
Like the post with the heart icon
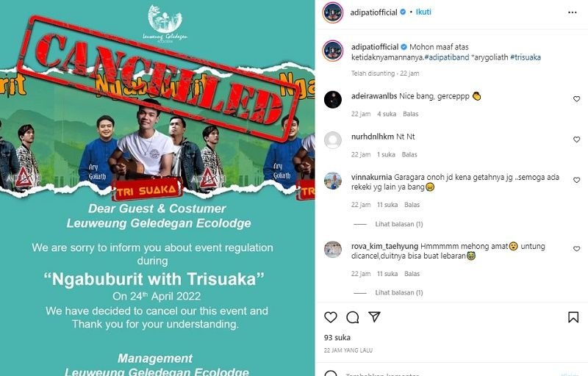(330, 317)
